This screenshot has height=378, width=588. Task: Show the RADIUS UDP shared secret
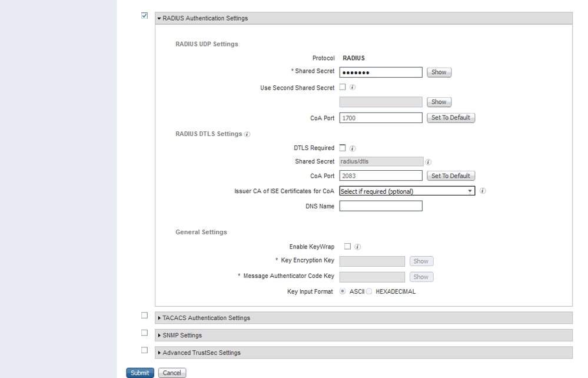[x=438, y=72]
